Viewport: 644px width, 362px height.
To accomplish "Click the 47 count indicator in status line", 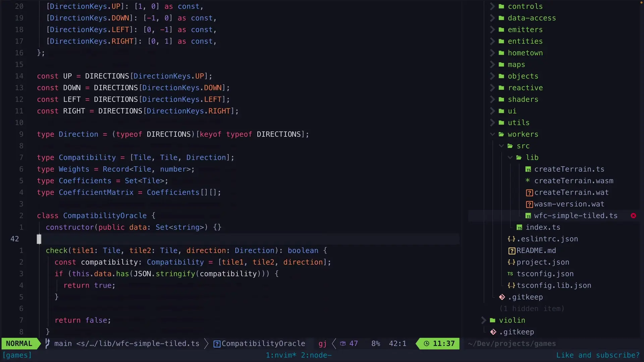I will click(354, 344).
